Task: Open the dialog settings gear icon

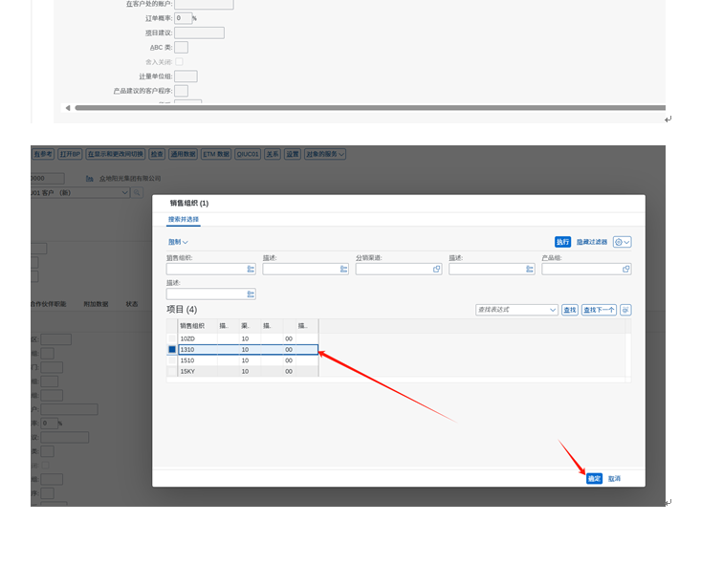Action: [x=622, y=242]
